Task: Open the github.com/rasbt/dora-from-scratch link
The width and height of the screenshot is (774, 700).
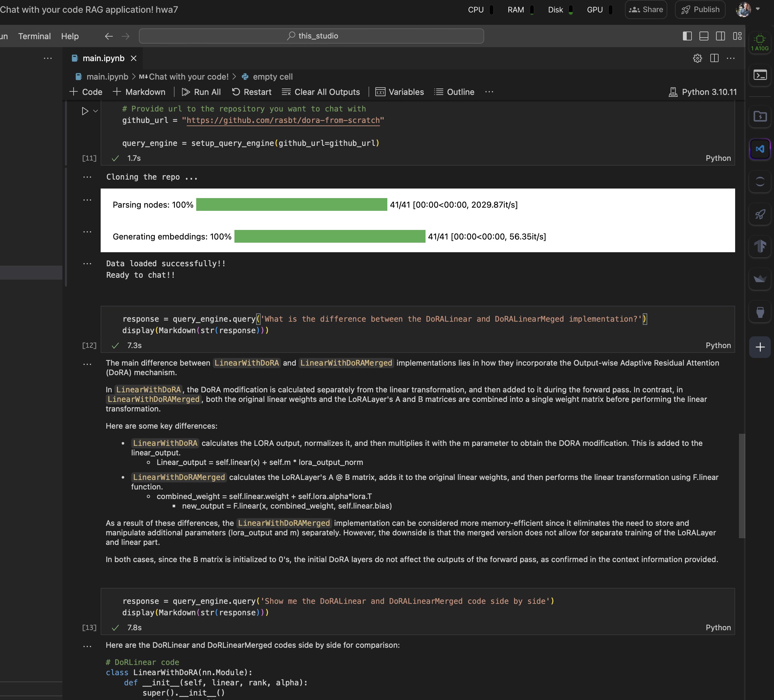Action: (283, 120)
